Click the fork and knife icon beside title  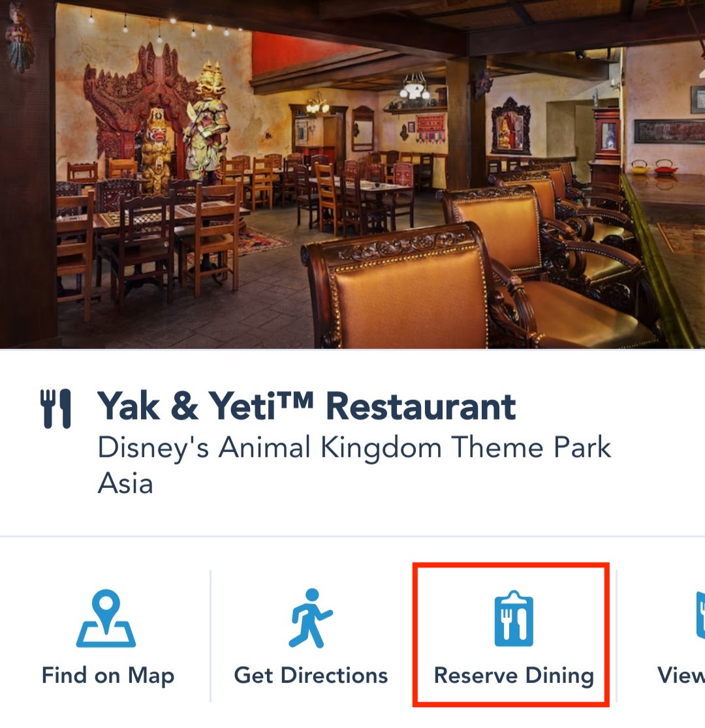click(x=55, y=408)
